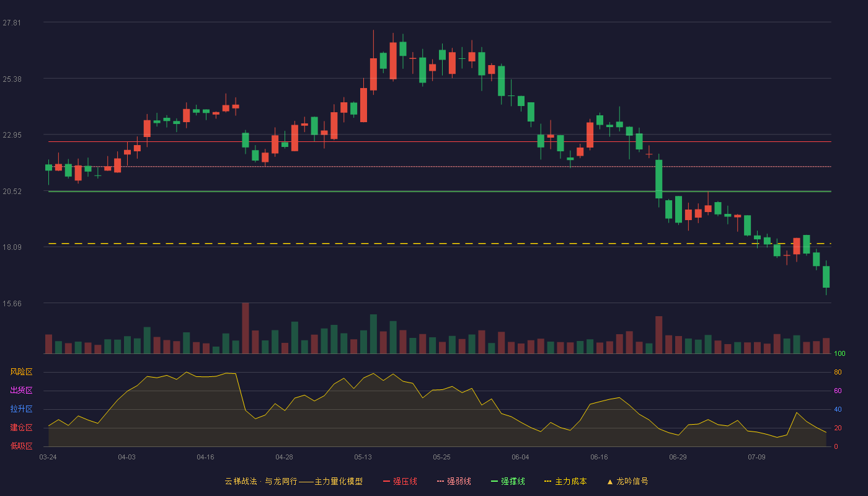The width and height of the screenshot is (868, 496).
Task: Toggle the 强压线 legend item
Action: tap(400, 481)
